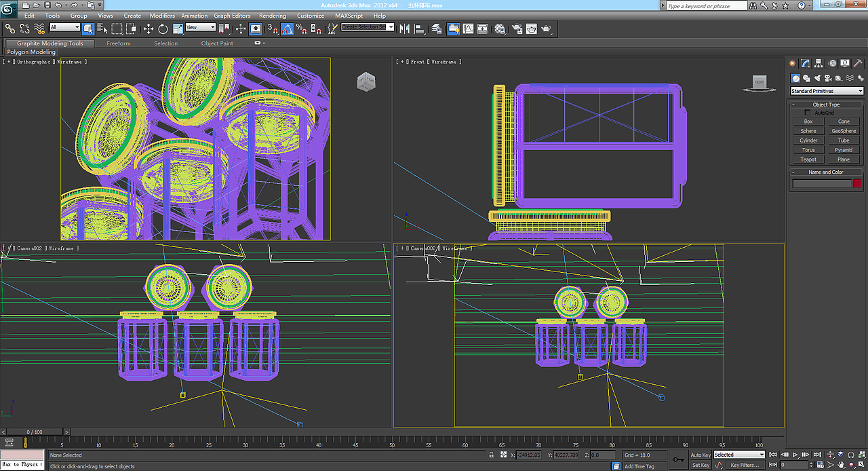
Task: Click the Pyramid button
Action: [844, 150]
